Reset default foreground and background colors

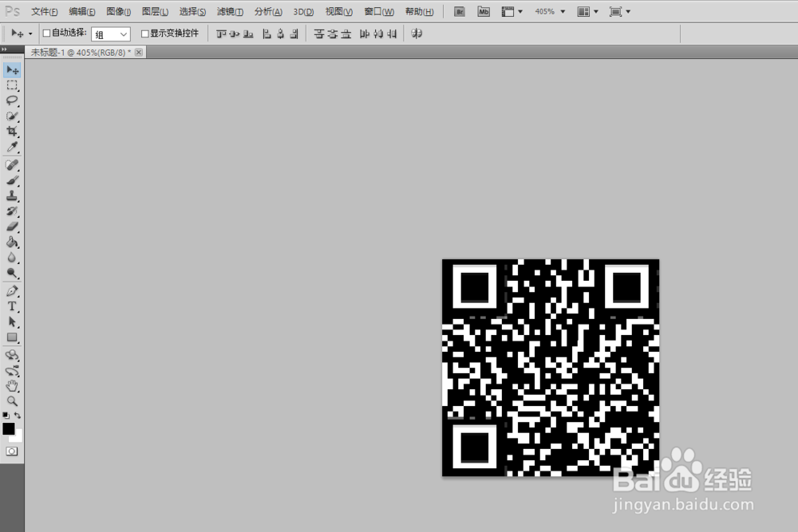[6, 416]
